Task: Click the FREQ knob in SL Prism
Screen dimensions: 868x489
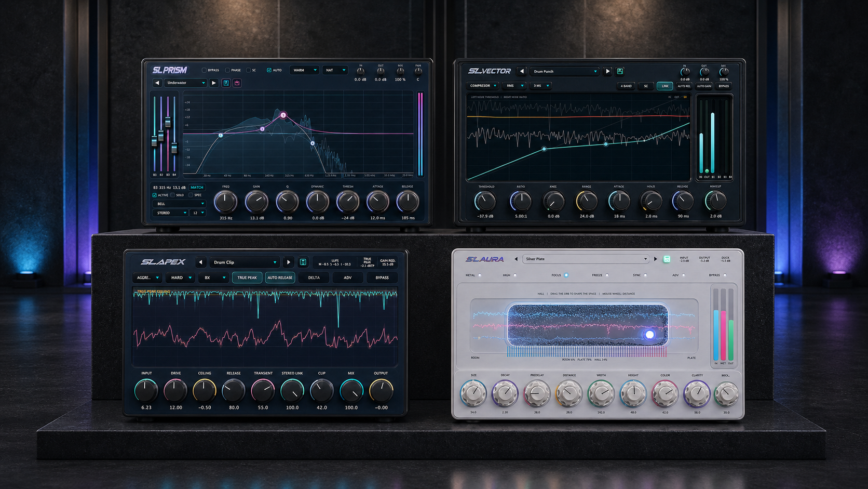Action: coord(226,202)
